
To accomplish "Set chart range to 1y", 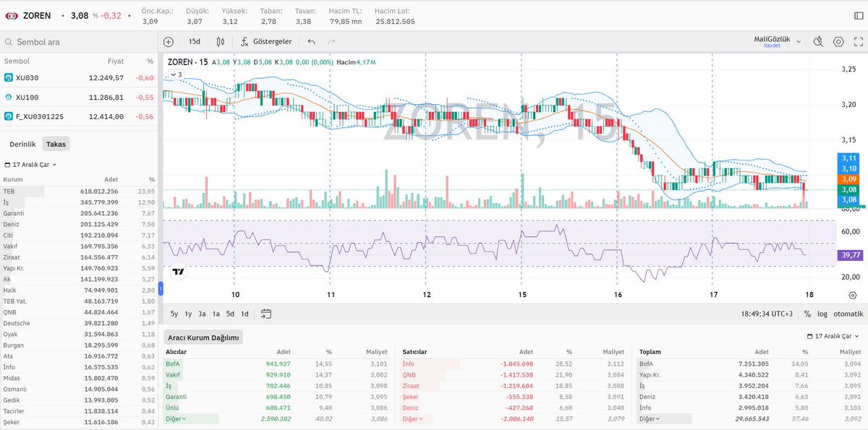I will coord(188,314).
